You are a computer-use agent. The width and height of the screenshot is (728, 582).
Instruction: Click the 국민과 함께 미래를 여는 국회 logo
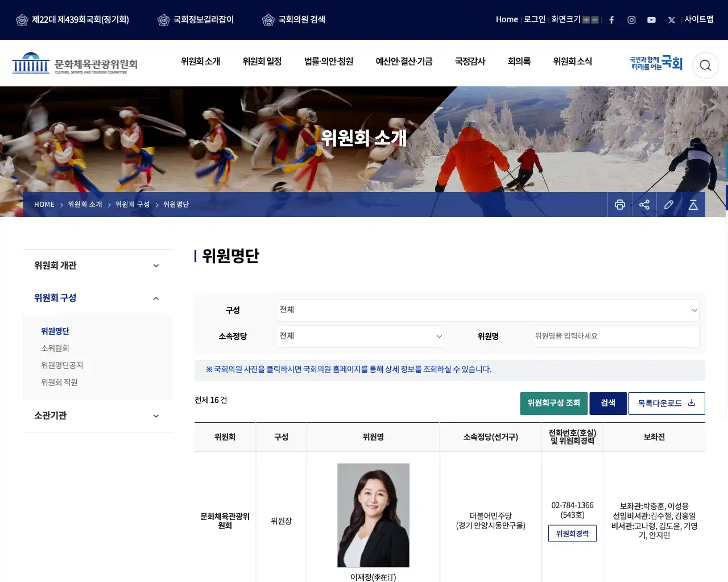click(656, 63)
